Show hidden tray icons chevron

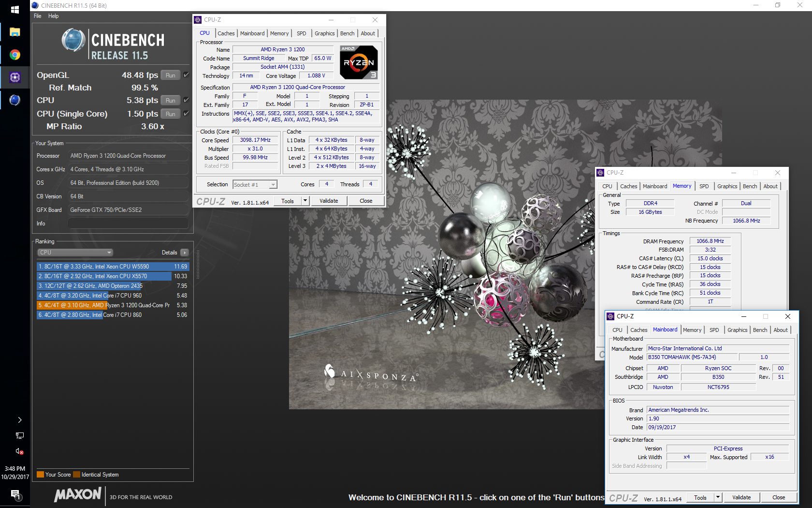(19, 420)
